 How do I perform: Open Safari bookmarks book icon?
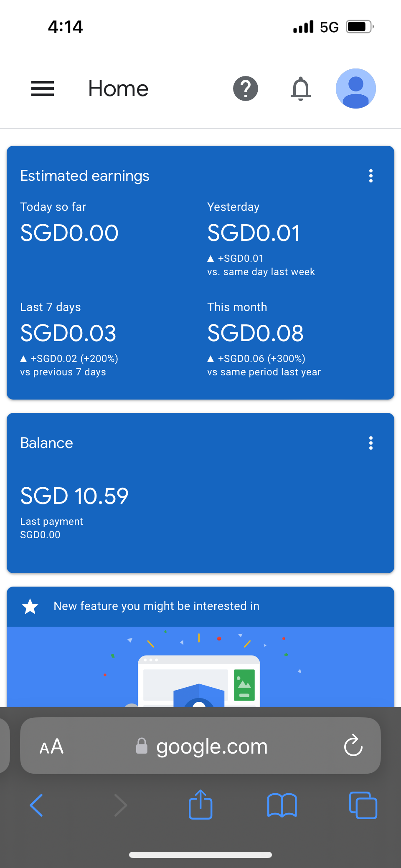click(x=282, y=805)
